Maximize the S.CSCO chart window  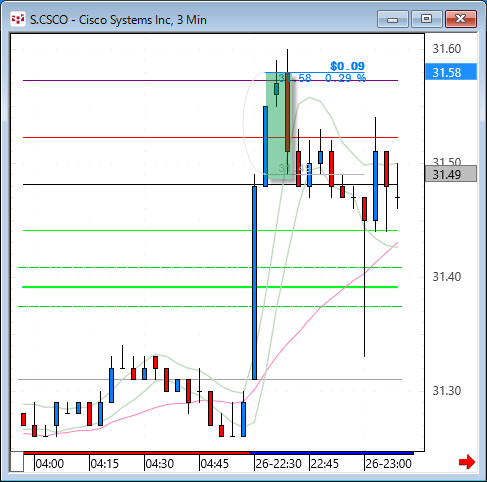[x=426, y=19]
